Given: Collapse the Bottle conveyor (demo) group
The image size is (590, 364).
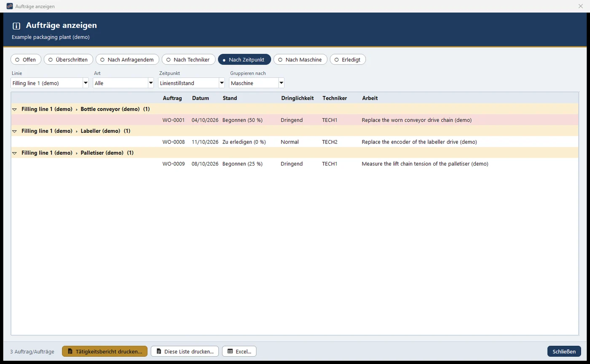Looking at the screenshot, I should click(x=14, y=109).
